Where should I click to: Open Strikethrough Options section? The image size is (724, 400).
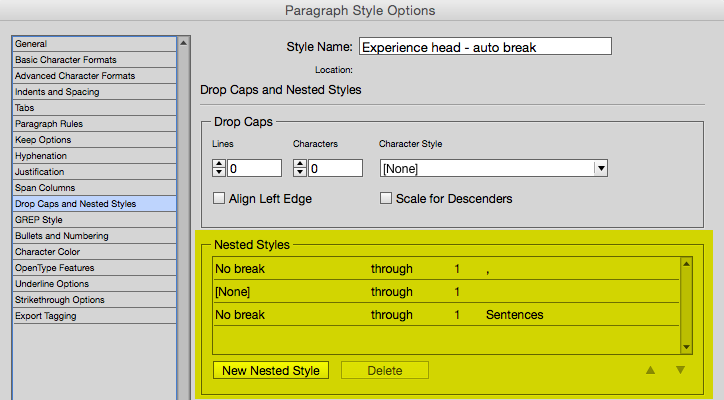95,300
